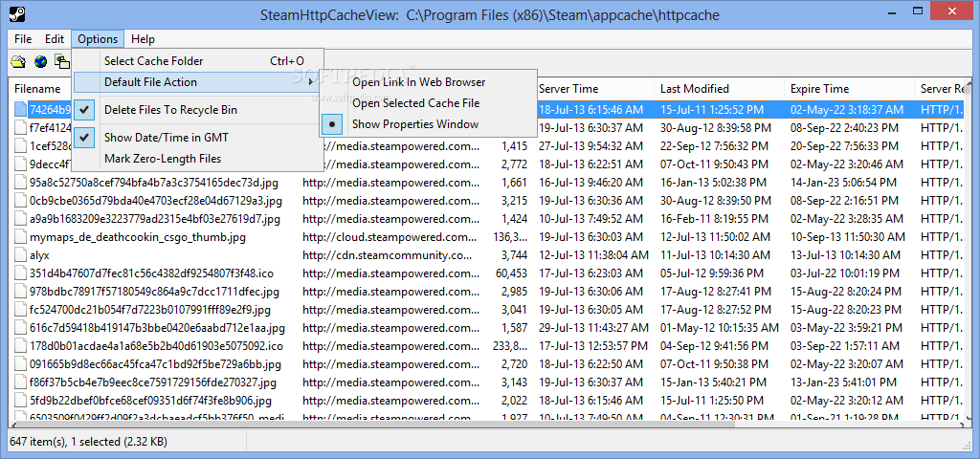Select filename 178d0b01acdae4a1a68e5b2b40d61903e5075092.ico
This screenshot has width=980, height=459.
click(156, 346)
